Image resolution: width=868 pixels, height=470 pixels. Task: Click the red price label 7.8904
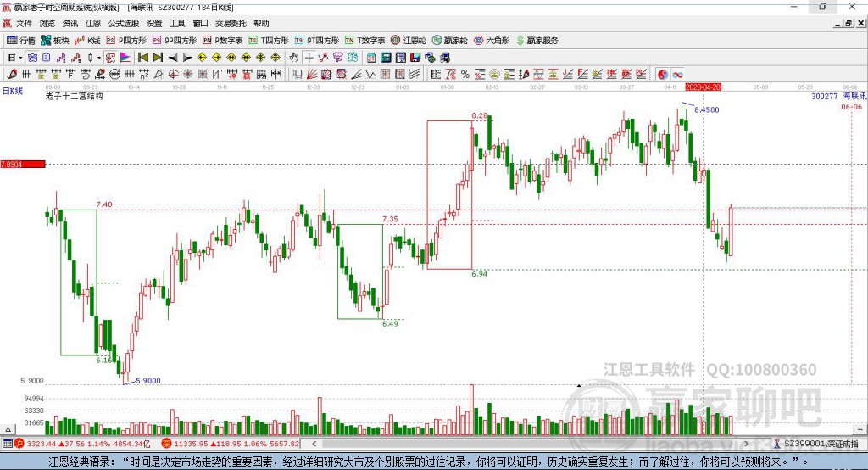click(23, 164)
